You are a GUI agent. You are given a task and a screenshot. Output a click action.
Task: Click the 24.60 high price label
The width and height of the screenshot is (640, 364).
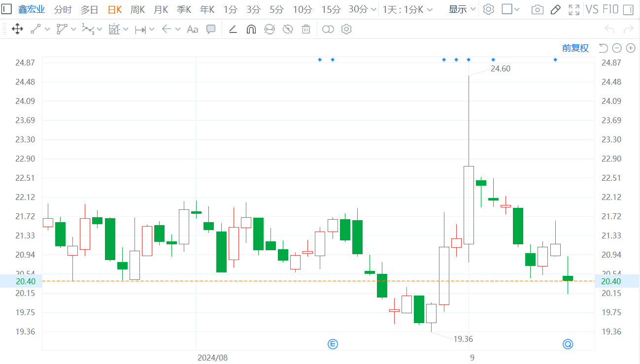(501, 68)
